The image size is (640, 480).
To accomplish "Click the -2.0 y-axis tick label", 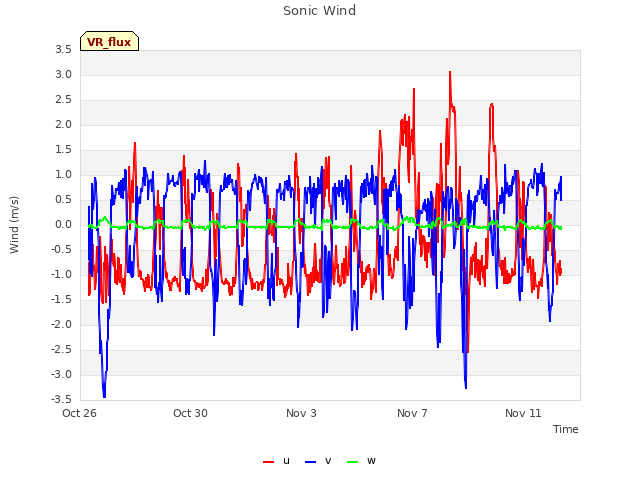I will (62, 324).
